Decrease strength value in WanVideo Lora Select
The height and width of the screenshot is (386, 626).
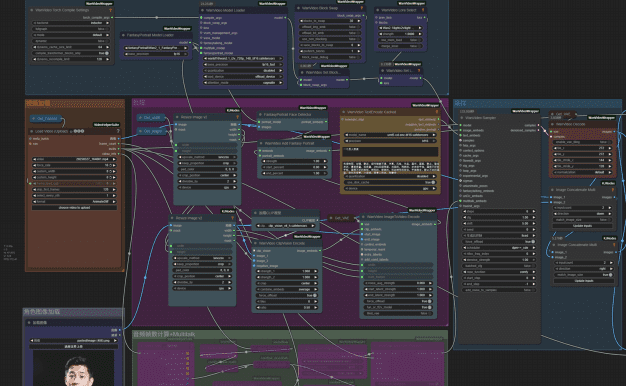[381, 34]
